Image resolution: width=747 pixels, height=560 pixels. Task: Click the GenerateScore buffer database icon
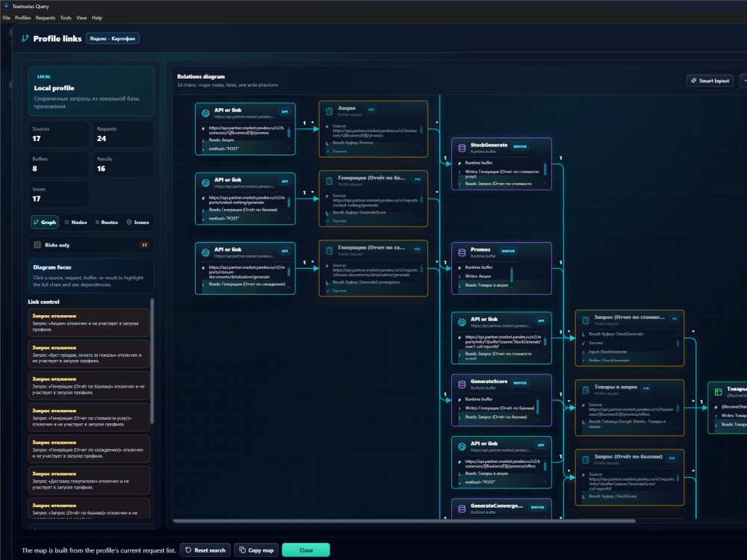pos(462,385)
